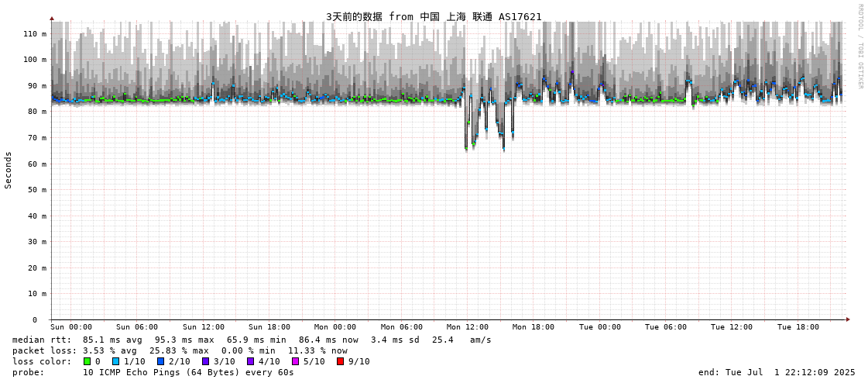The image size is (868, 383).
Task: Click the 'Mon 18:00' time axis label
Action: click(x=533, y=327)
